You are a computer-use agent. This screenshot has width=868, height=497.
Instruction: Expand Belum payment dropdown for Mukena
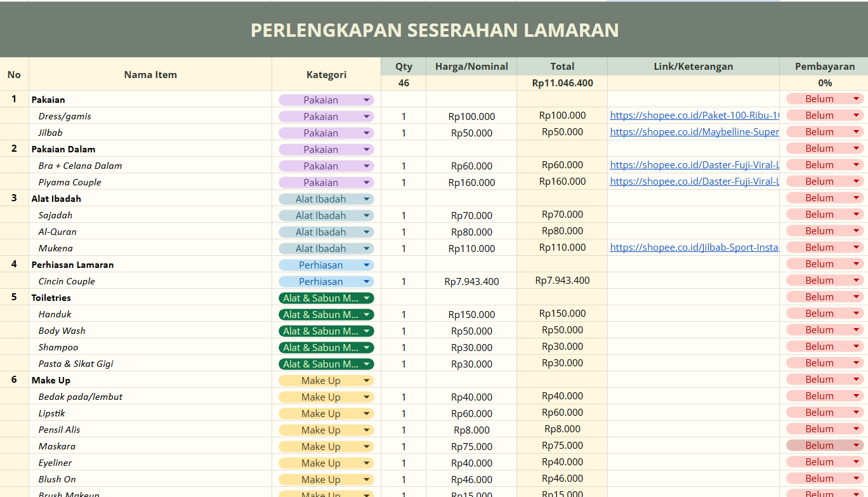pos(856,248)
